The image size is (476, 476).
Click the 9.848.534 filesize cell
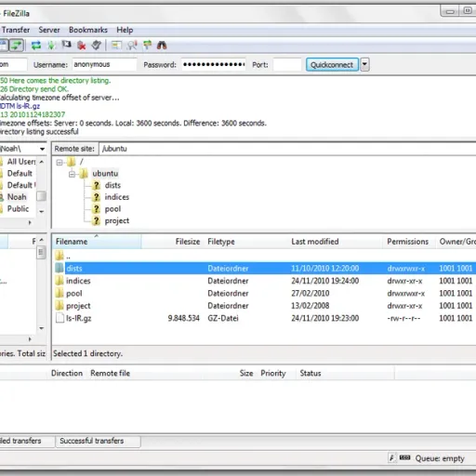pos(183,318)
